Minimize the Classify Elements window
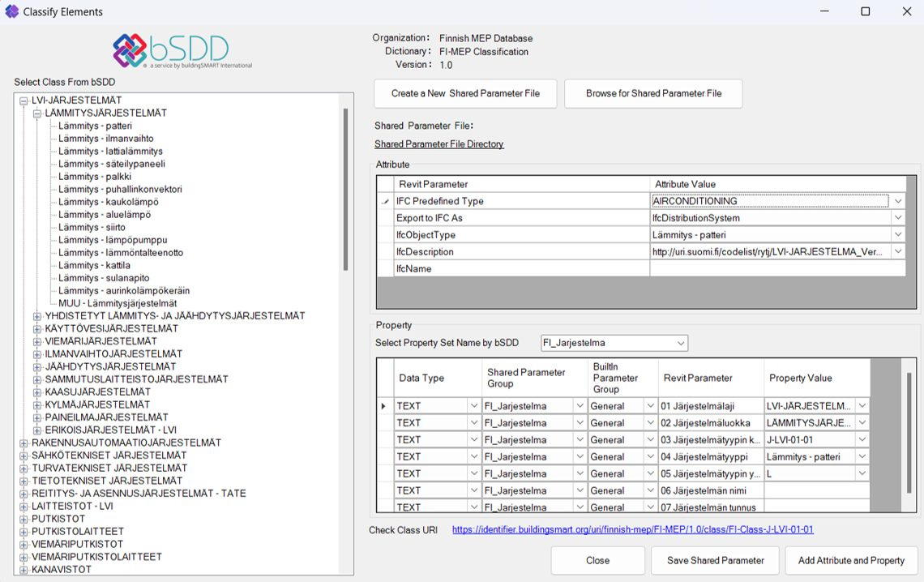Viewport: 924px width, 582px height. pyautogui.click(x=824, y=11)
